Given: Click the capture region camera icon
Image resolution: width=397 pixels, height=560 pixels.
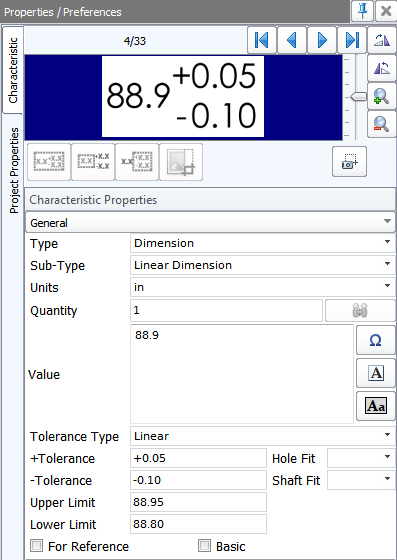Looking at the screenshot, I should click(x=349, y=161).
